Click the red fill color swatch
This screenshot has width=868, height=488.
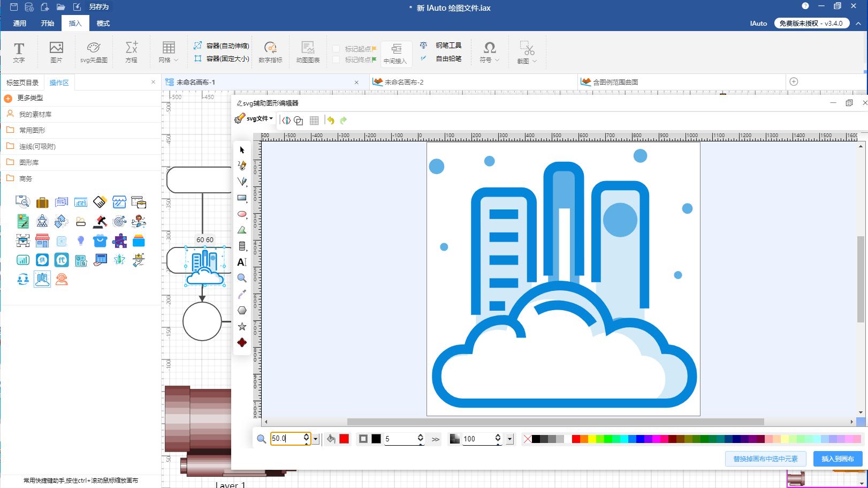tap(344, 439)
